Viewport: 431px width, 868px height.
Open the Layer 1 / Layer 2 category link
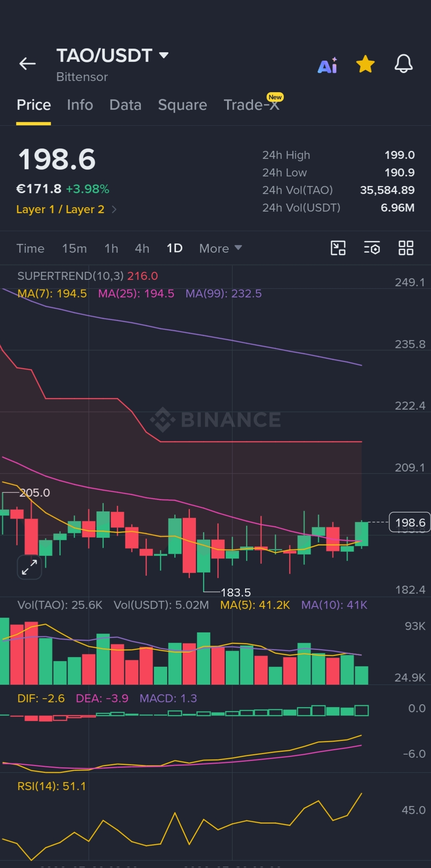(66, 209)
